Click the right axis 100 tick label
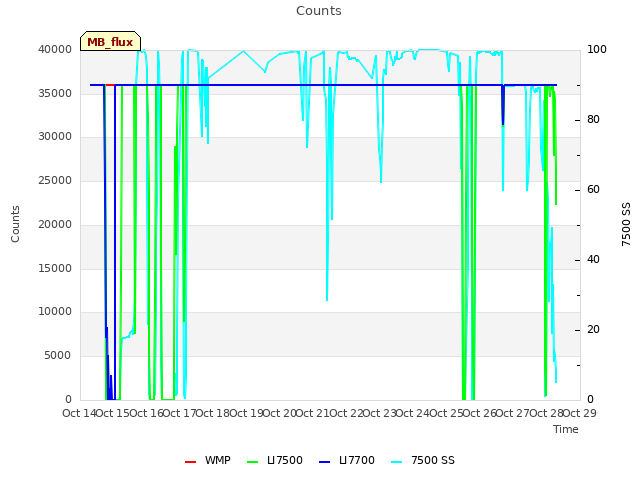 click(597, 49)
